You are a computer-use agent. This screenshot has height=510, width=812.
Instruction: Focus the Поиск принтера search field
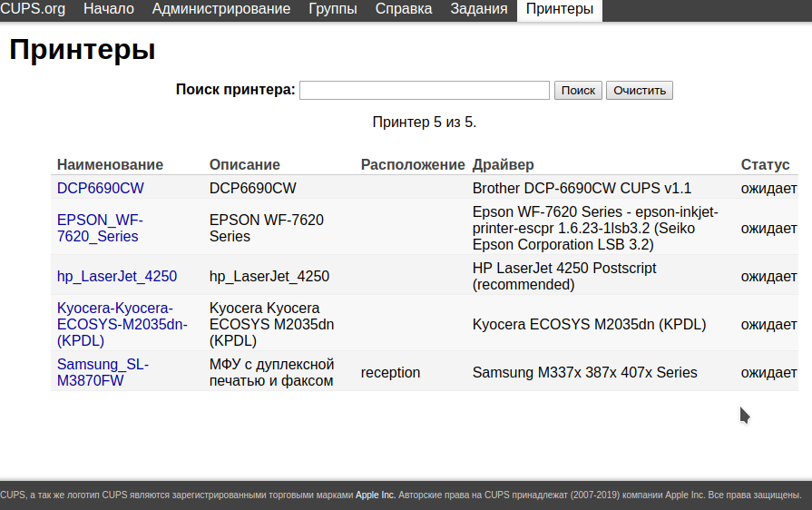click(x=424, y=90)
